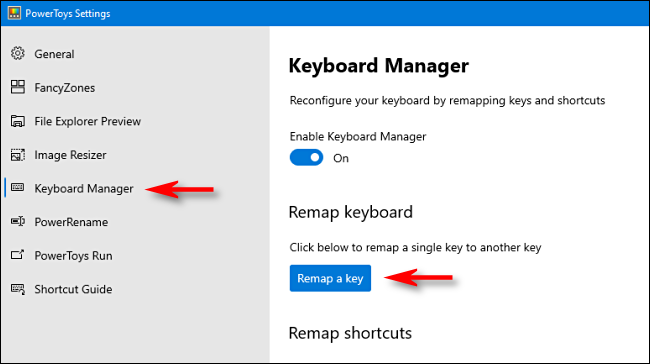Screen dimensions: 650x364
Task: Click the Remap a key button
Action: point(330,278)
